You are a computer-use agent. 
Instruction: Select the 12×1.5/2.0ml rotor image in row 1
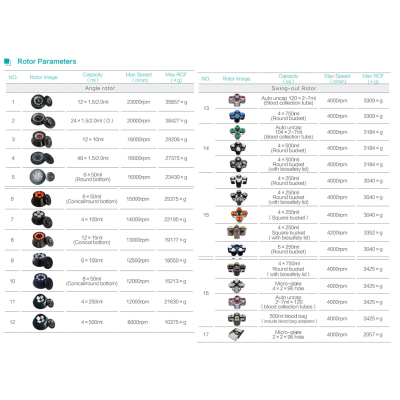(x=42, y=102)
